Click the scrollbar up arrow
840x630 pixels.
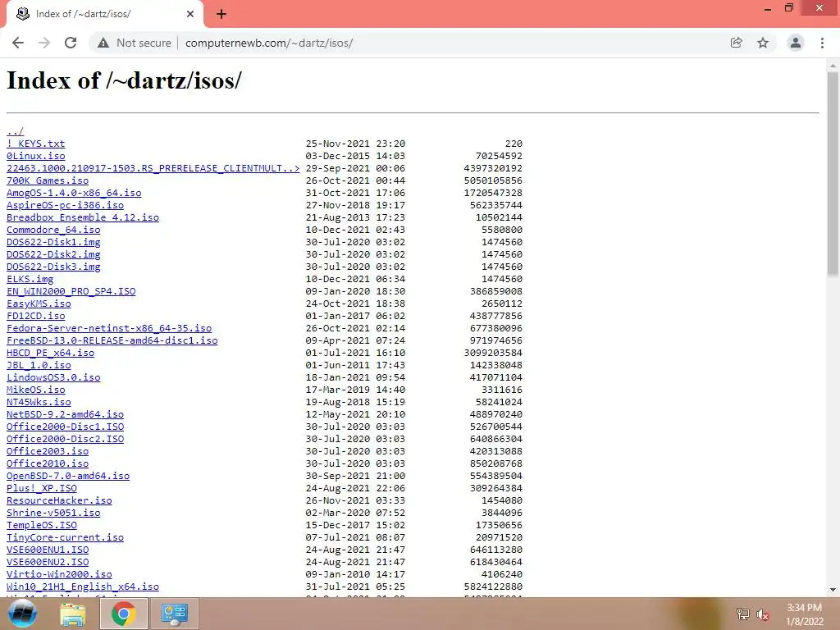[x=833, y=66]
